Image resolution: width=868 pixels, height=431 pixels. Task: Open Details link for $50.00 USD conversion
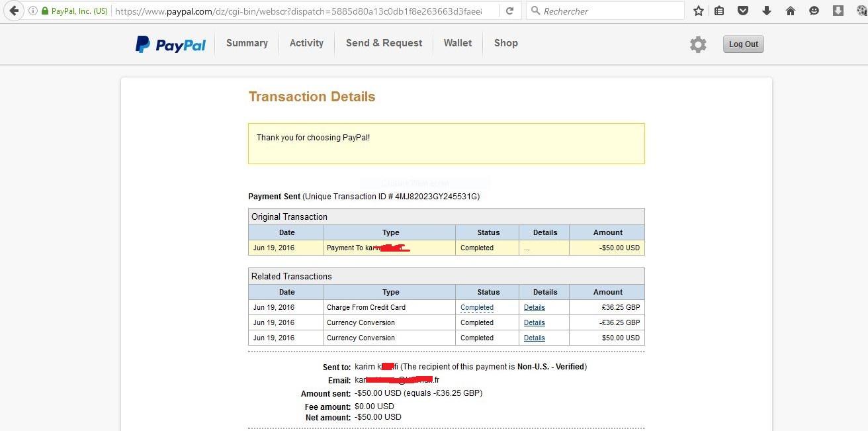click(x=535, y=338)
